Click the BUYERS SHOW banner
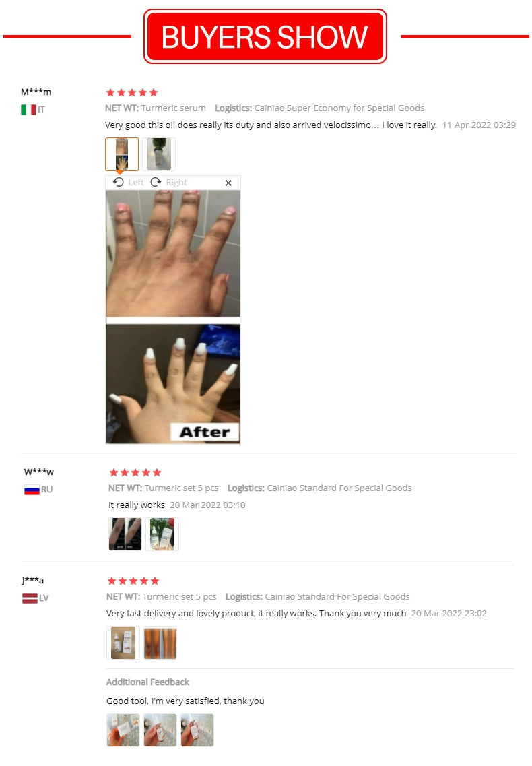The image size is (532, 766). (x=265, y=36)
